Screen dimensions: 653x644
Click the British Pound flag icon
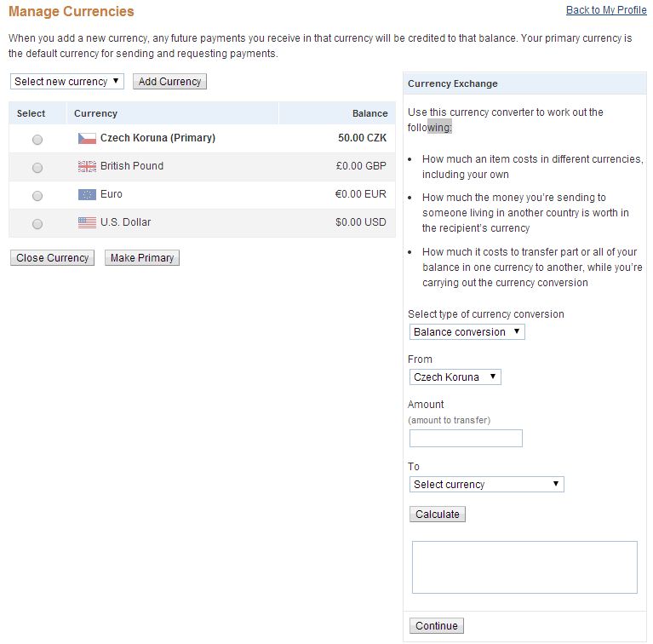click(87, 166)
